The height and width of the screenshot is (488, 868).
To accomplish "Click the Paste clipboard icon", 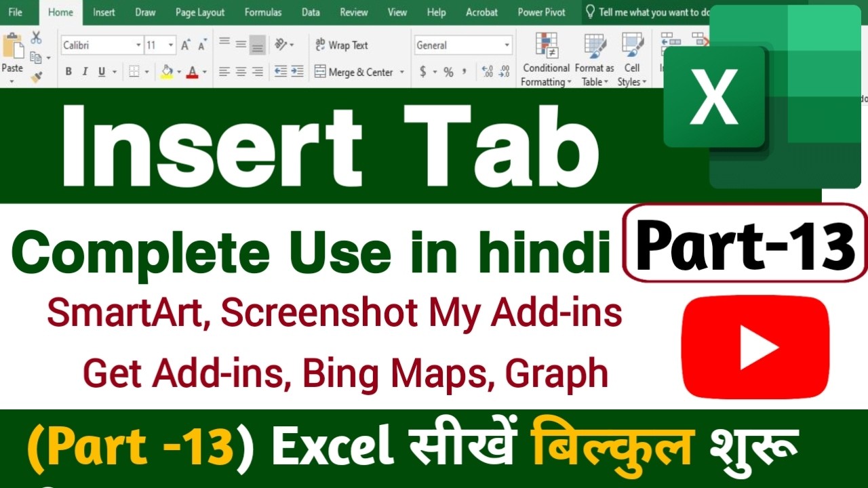I will pos(12,46).
